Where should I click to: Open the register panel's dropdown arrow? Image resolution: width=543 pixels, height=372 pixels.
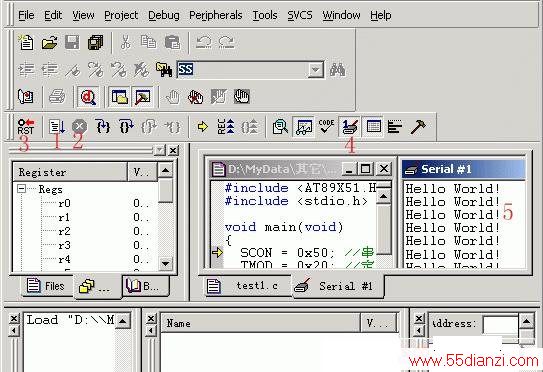tap(159, 150)
